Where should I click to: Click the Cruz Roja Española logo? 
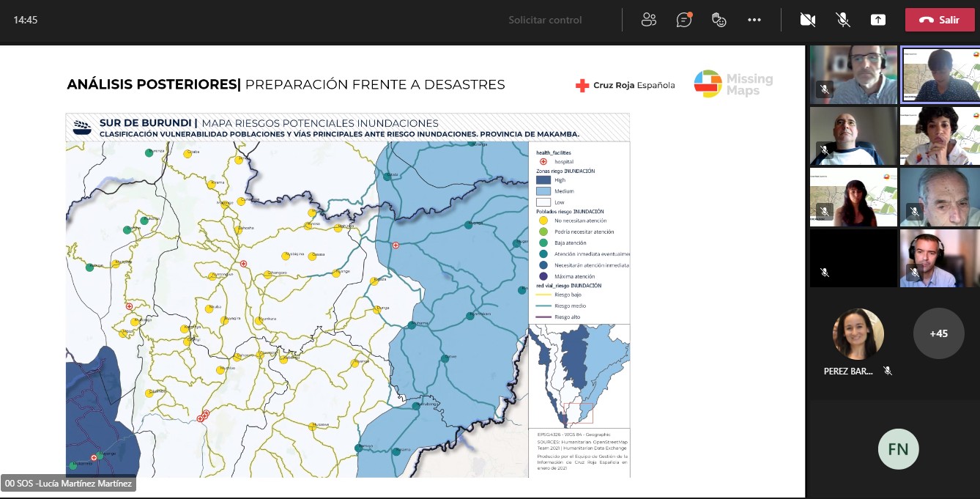click(x=625, y=85)
